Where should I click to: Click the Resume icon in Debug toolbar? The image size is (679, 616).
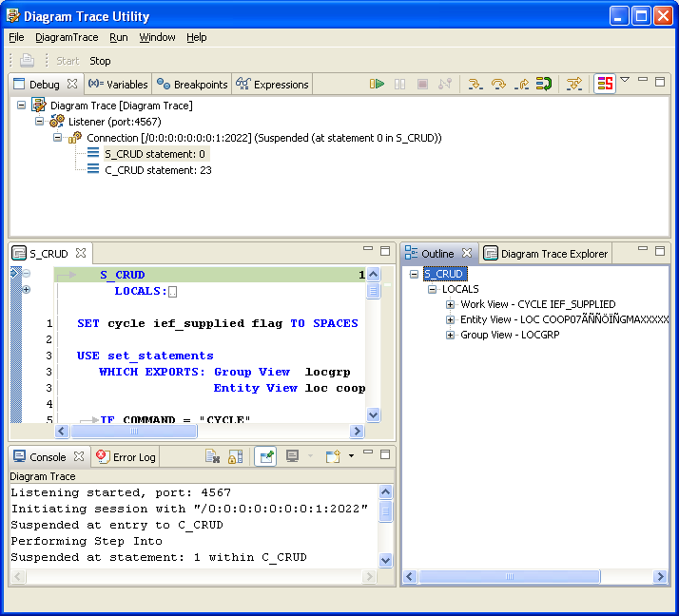378,85
